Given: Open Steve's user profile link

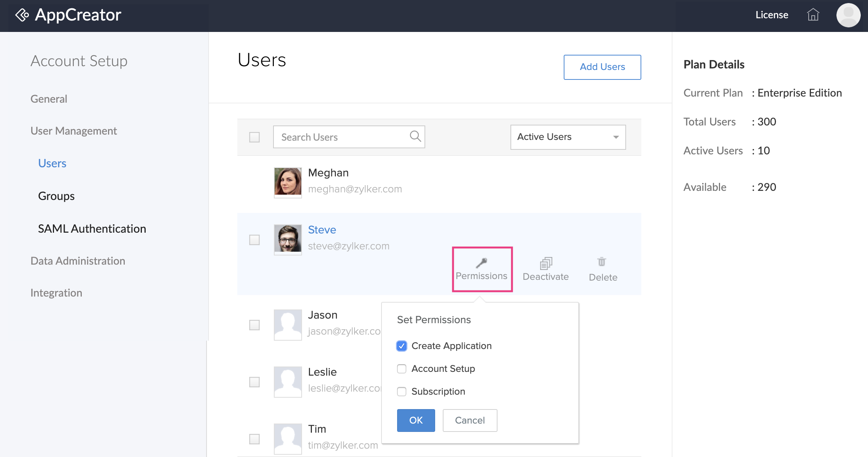Looking at the screenshot, I should (x=321, y=230).
